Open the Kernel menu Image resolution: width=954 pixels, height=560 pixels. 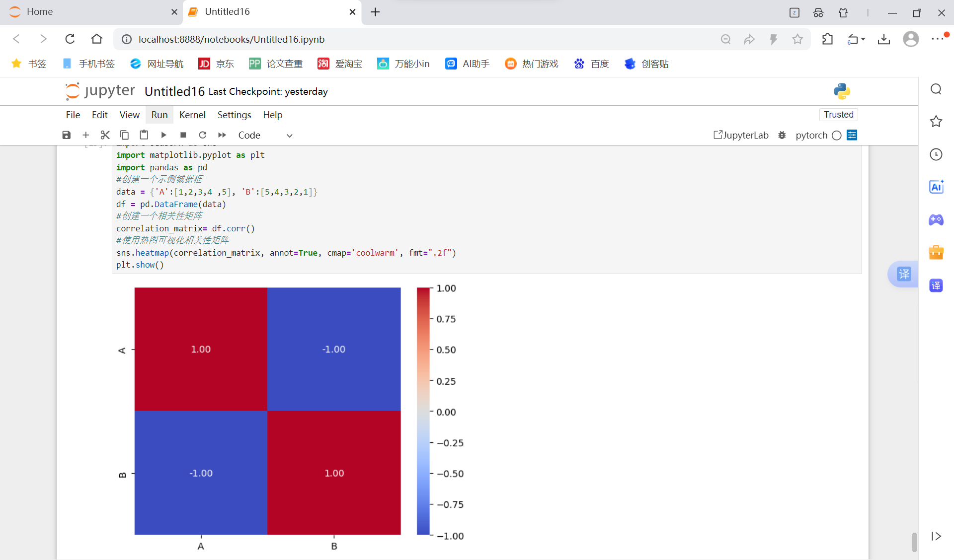point(192,115)
